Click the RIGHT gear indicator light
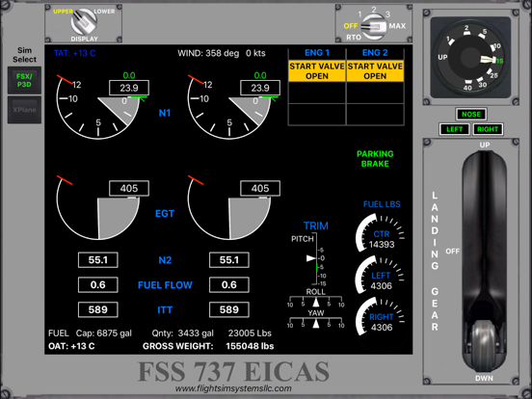This screenshot has width=532, height=399. pyautogui.click(x=488, y=129)
